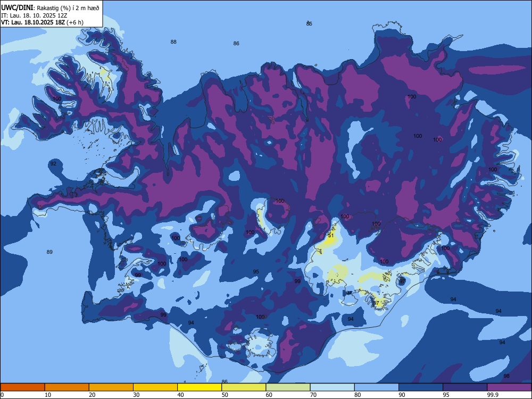Click the 86 value at bottom coast
The width and height of the screenshot is (532, 399).
point(225,381)
